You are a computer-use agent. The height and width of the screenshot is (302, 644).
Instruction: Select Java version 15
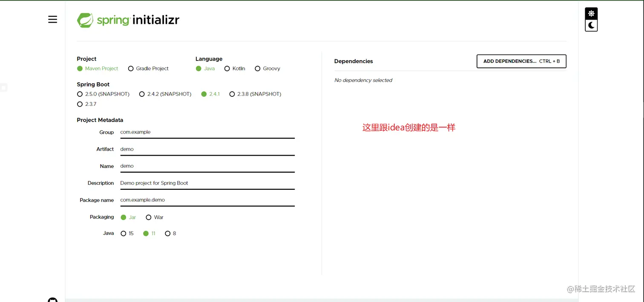pyautogui.click(x=123, y=233)
